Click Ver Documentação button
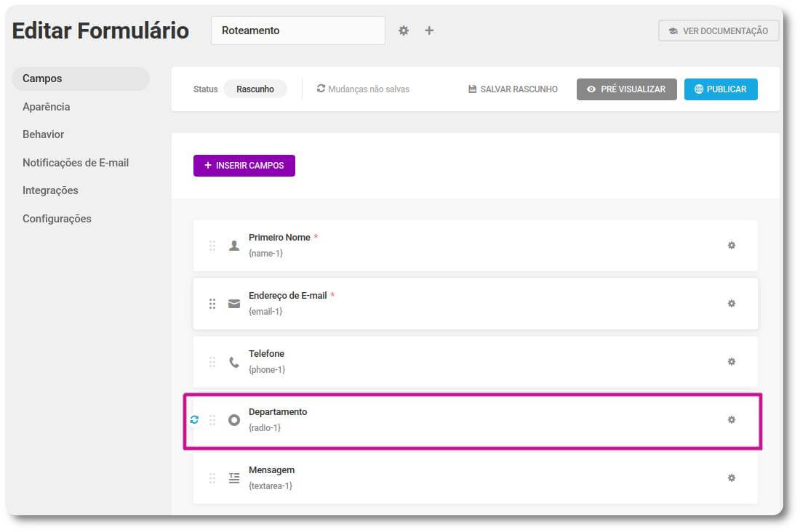Viewport: 800px width, 532px height. pyautogui.click(x=719, y=31)
